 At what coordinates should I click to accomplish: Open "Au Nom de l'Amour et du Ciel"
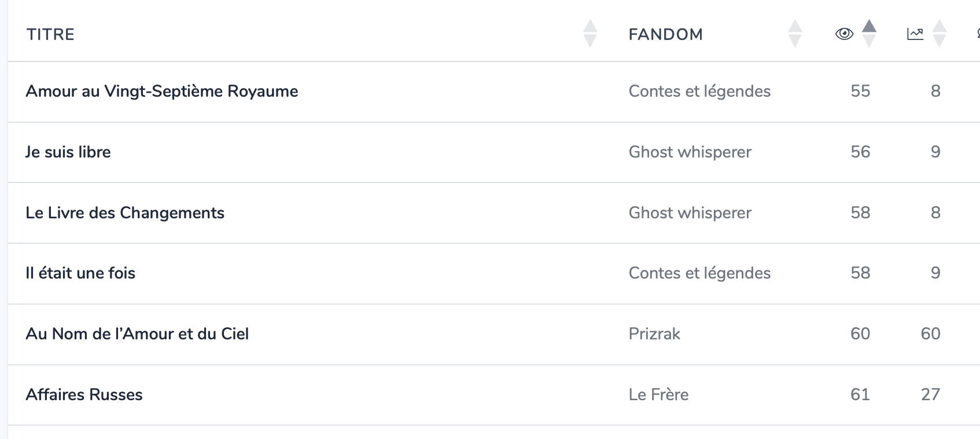137,334
